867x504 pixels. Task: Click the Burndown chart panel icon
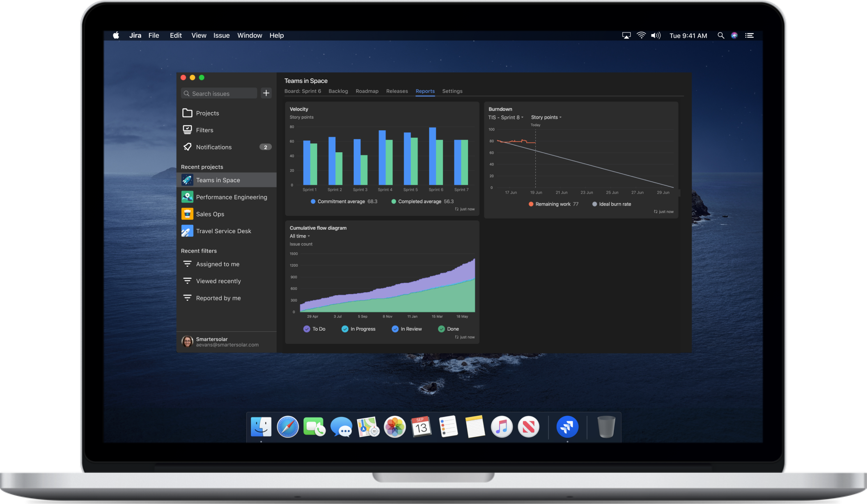click(655, 211)
